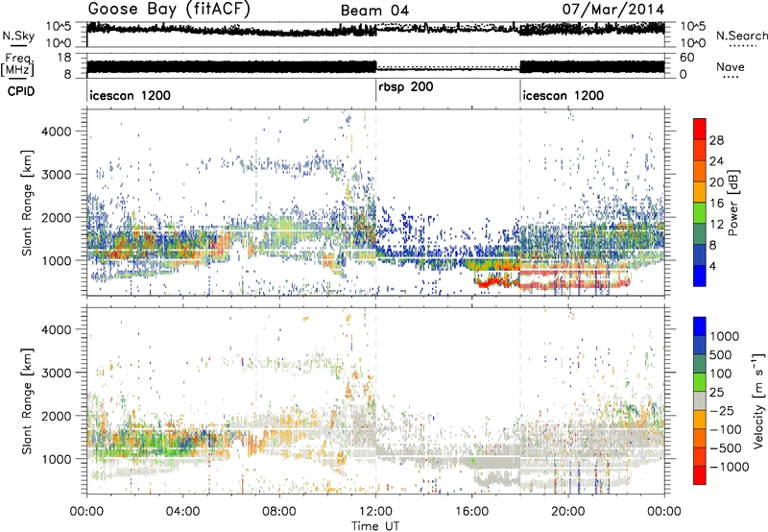Click the 'Time UT' axis title

[375, 526]
